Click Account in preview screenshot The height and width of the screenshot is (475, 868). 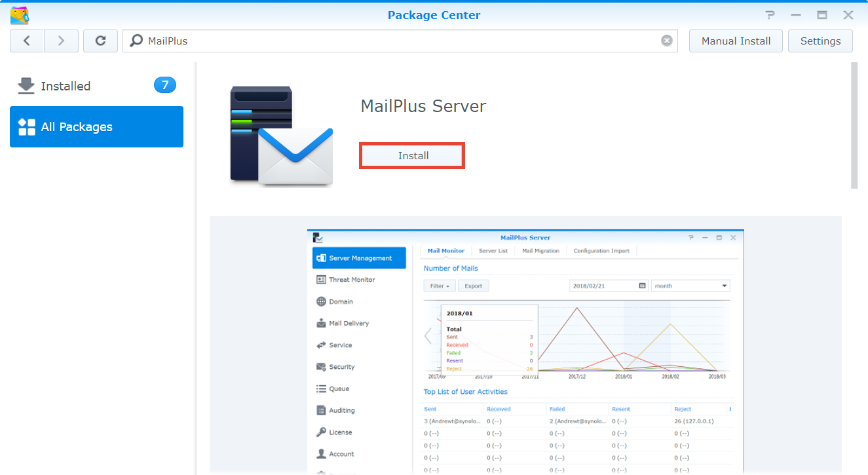pos(341,454)
